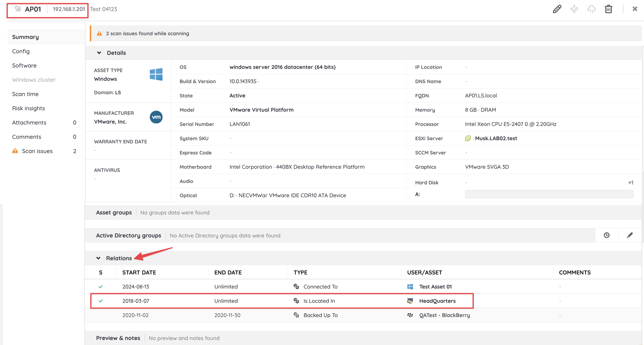Close the asset panel with X

point(635,9)
